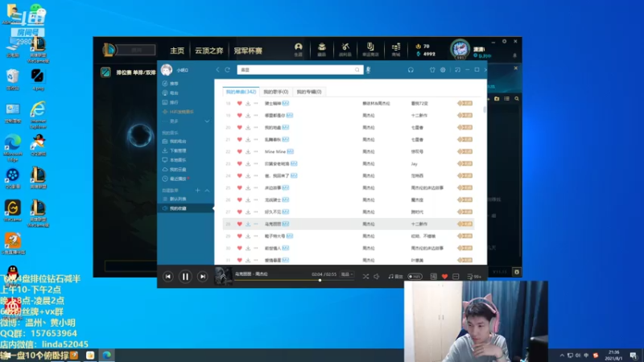Open the 云顶之弈 tab in the League client

pos(208,51)
